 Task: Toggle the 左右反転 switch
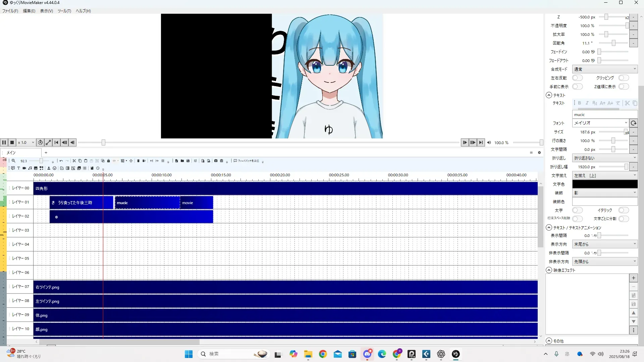pos(577,78)
